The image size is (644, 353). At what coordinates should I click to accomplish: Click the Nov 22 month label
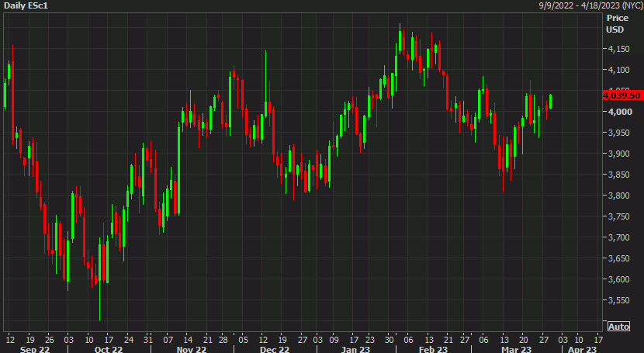point(192,349)
